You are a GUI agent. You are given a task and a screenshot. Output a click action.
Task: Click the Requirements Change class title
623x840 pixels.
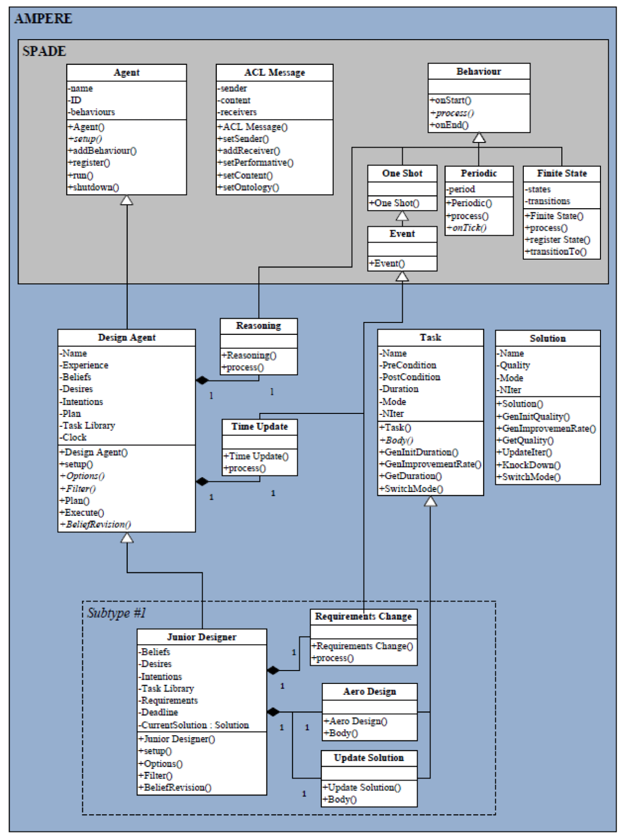363,617
